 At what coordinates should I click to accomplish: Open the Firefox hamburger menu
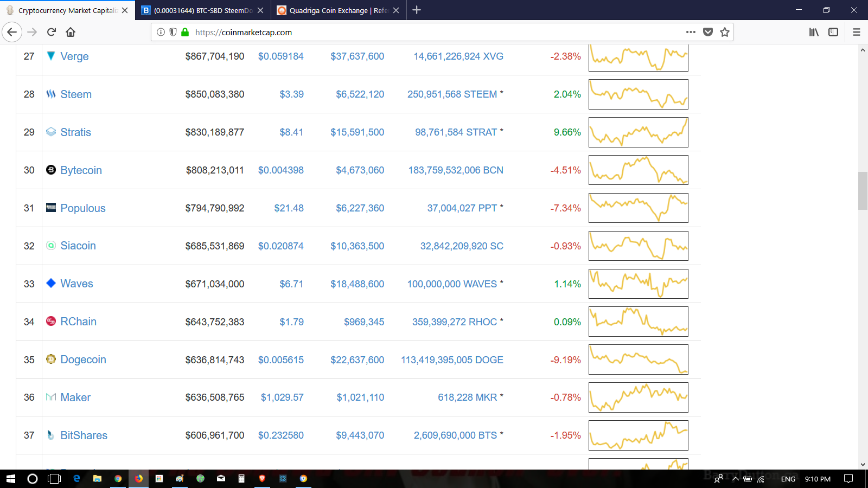[x=857, y=32]
